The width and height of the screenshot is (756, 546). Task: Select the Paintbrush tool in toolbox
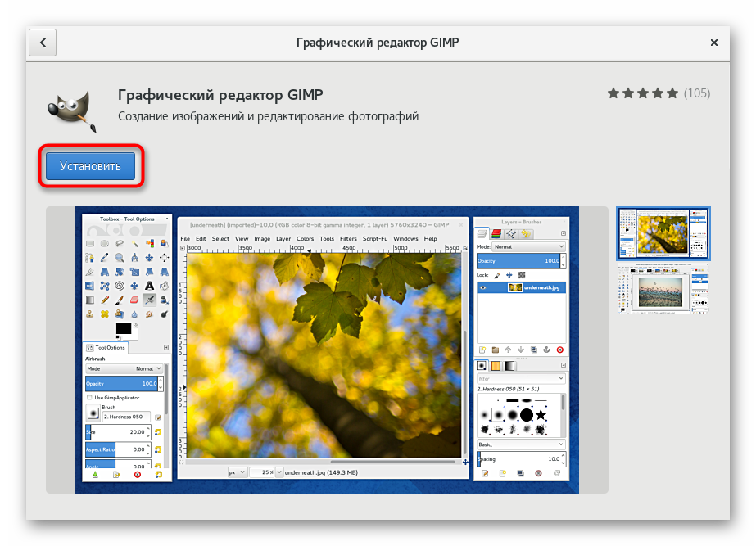120,300
